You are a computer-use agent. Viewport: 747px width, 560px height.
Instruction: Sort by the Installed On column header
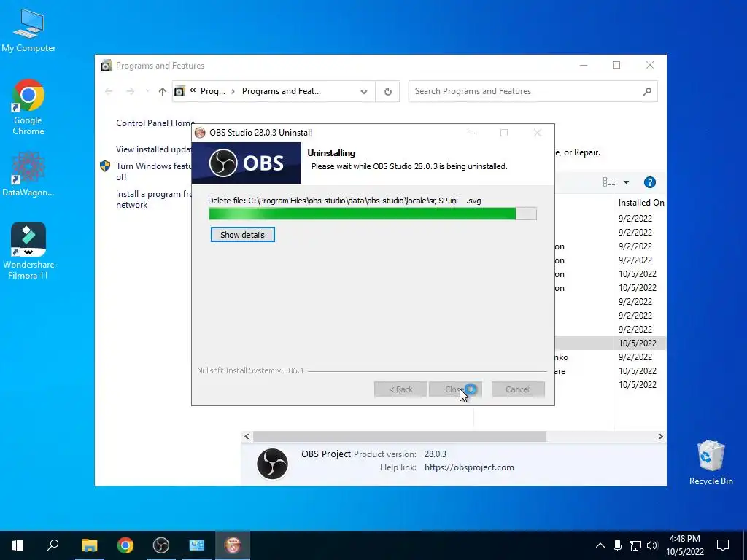point(640,203)
